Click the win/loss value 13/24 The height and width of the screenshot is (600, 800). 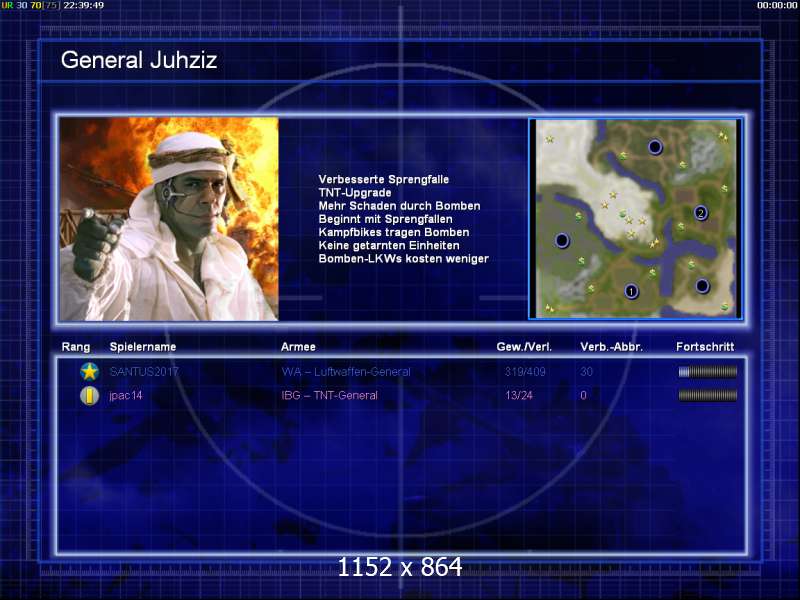(519, 395)
